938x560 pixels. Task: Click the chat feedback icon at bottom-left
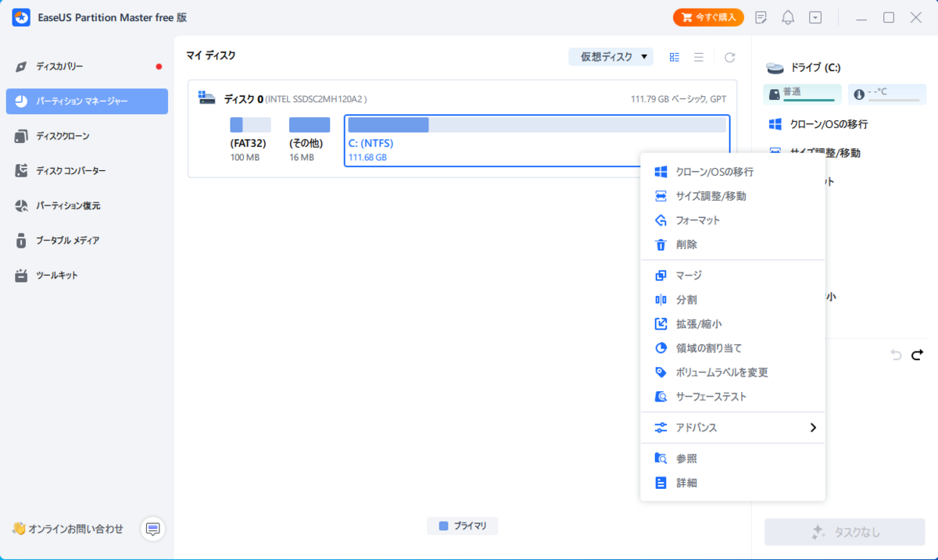tap(153, 529)
